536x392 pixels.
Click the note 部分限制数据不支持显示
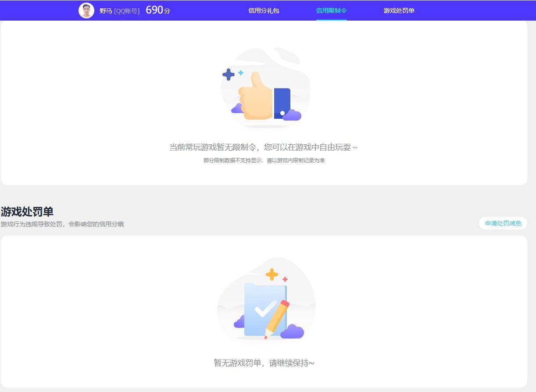233,160
